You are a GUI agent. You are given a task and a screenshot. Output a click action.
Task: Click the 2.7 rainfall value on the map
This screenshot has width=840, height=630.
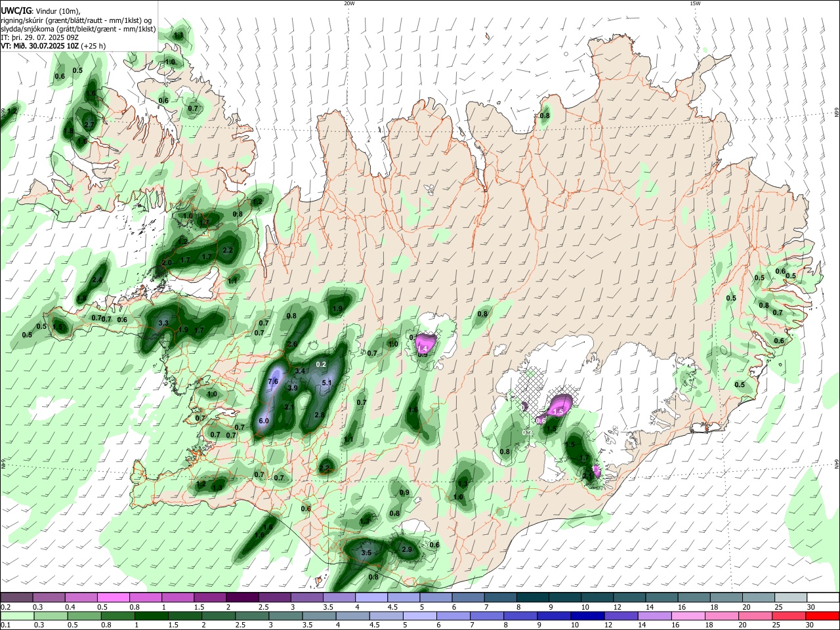click(x=89, y=123)
